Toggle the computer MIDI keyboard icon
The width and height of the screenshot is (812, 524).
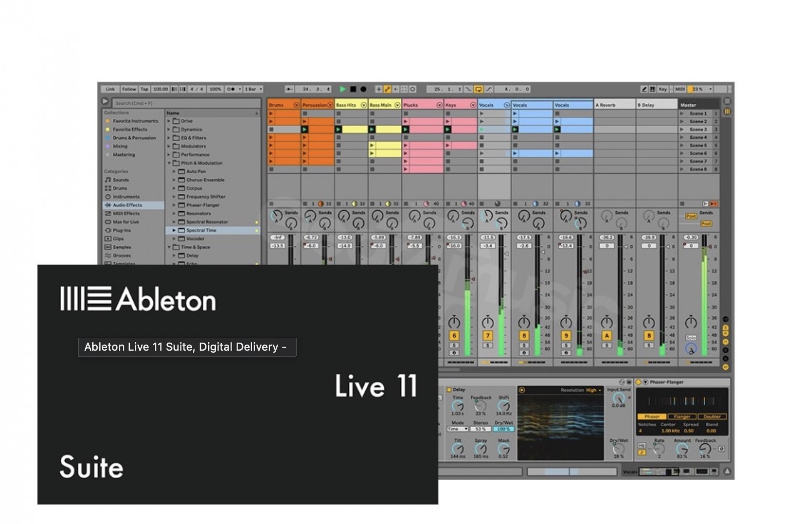pos(652,89)
